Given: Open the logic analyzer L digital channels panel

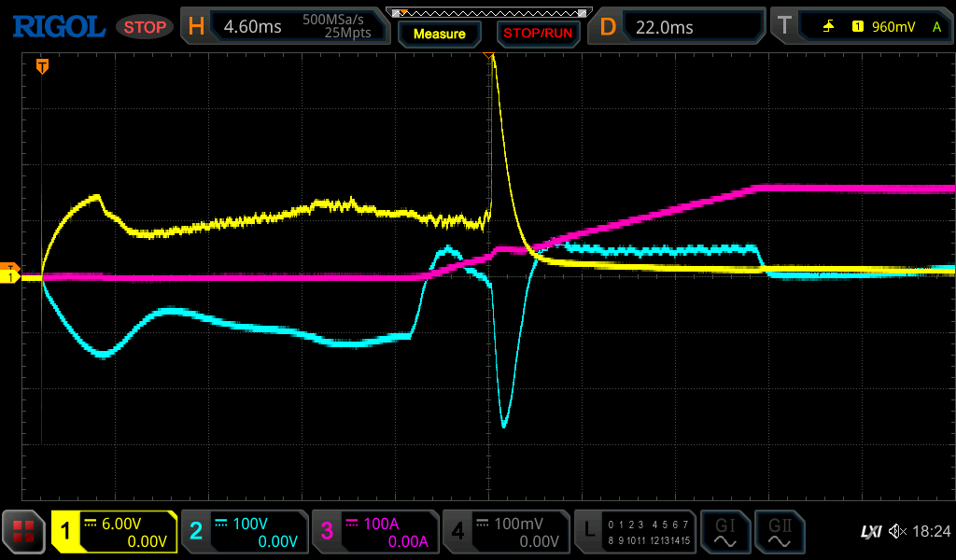Looking at the screenshot, I should coord(635,532).
